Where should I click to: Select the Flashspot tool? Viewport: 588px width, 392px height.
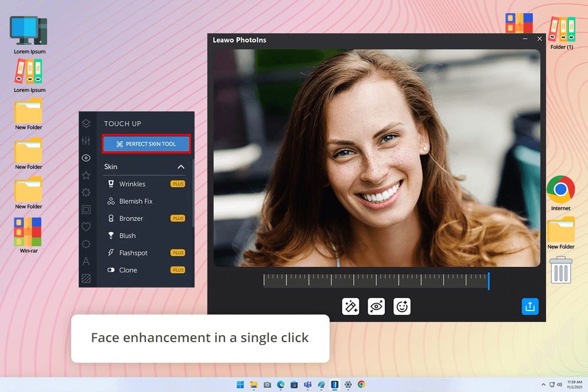pos(146,253)
